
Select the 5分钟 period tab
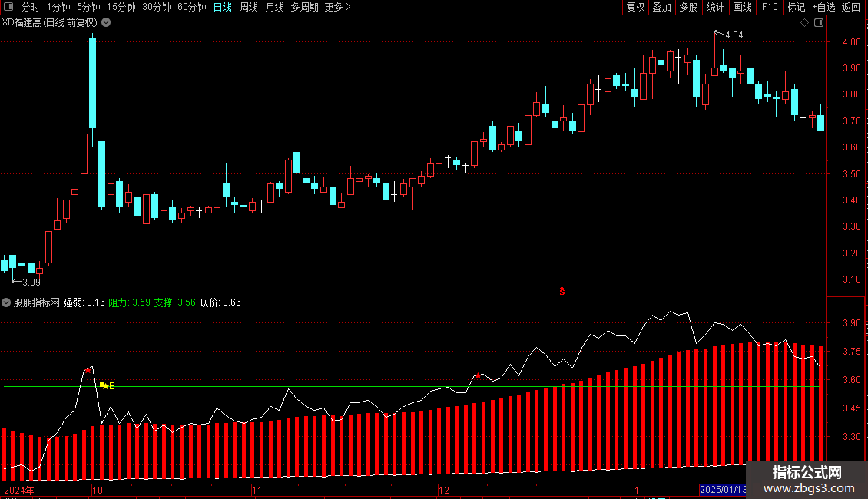pos(88,7)
